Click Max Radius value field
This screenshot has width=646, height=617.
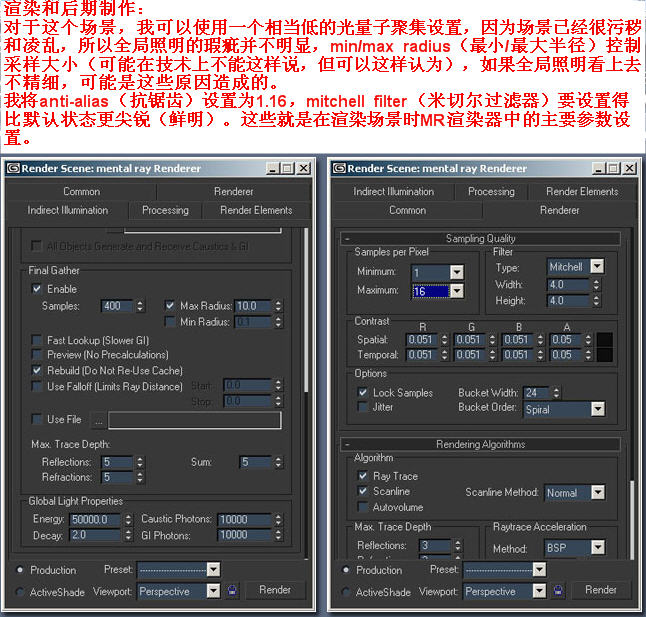[x=253, y=306]
